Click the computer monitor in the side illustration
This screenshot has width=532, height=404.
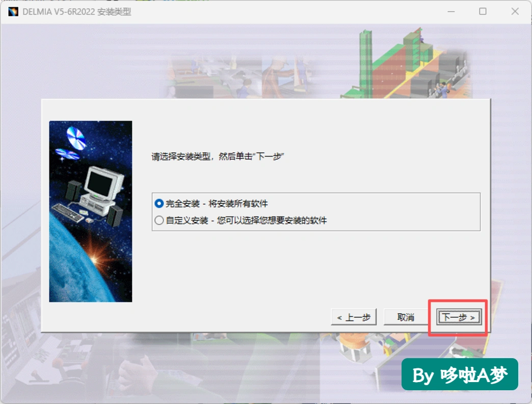click(x=103, y=182)
